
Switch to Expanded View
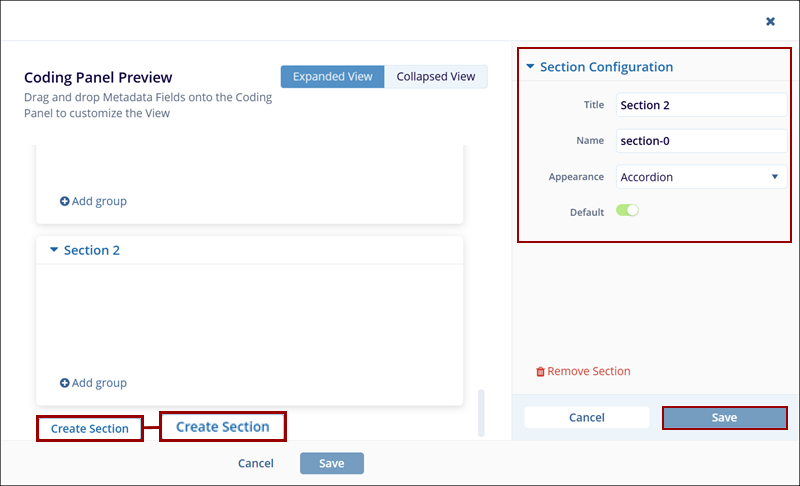click(x=332, y=77)
